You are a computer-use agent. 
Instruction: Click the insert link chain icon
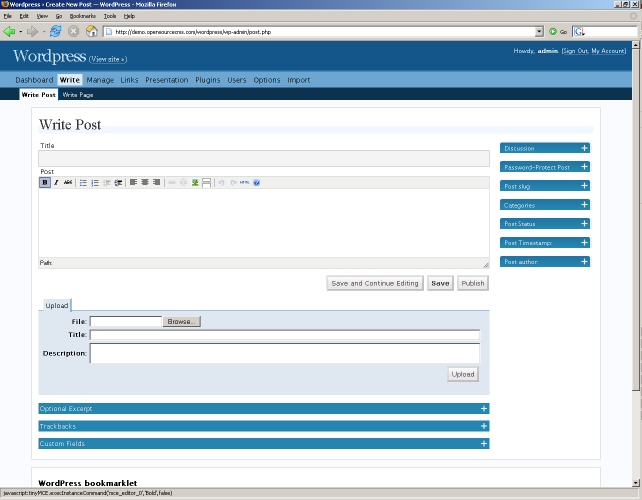pos(172,183)
